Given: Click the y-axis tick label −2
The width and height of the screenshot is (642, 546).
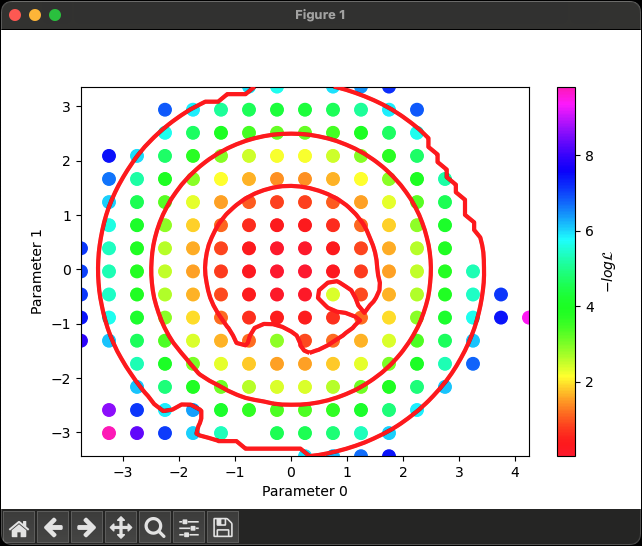Looking at the screenshot, I should (x=61, y=379).
